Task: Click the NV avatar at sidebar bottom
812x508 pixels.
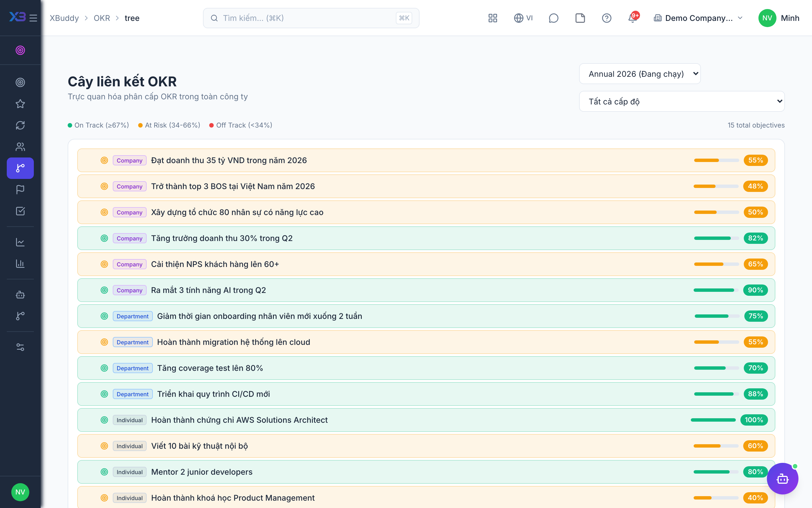Action: click(20, 492)
